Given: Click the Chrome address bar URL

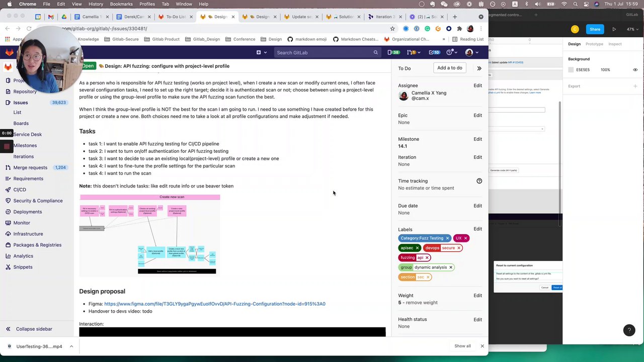Looking at the screenshot, I should (x=105, y=29).
